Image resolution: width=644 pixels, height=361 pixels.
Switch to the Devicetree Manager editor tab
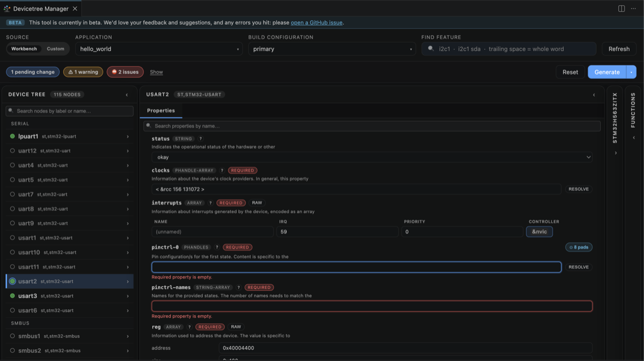tap(40, 9)
